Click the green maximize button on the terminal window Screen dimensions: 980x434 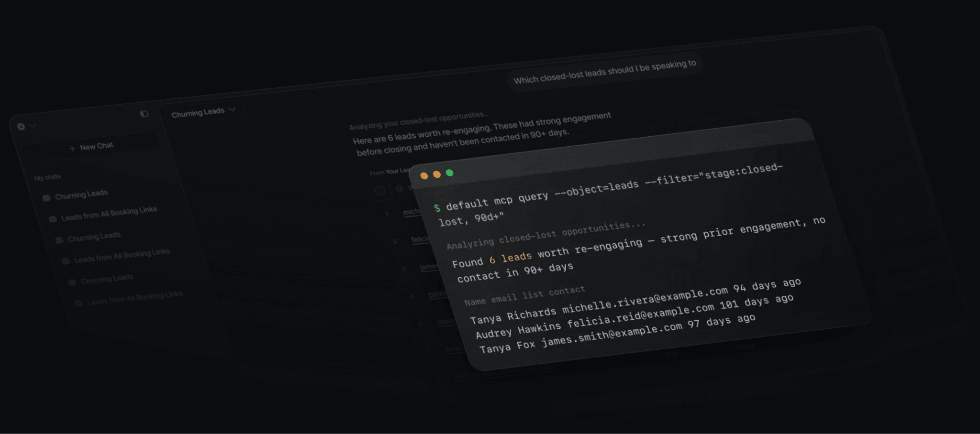point(449,173)
